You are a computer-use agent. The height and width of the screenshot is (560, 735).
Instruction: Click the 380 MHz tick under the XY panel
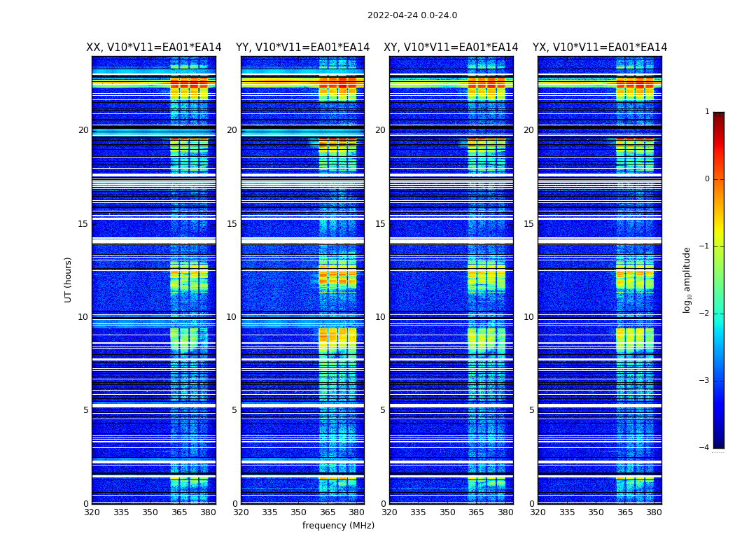point(505,512)
